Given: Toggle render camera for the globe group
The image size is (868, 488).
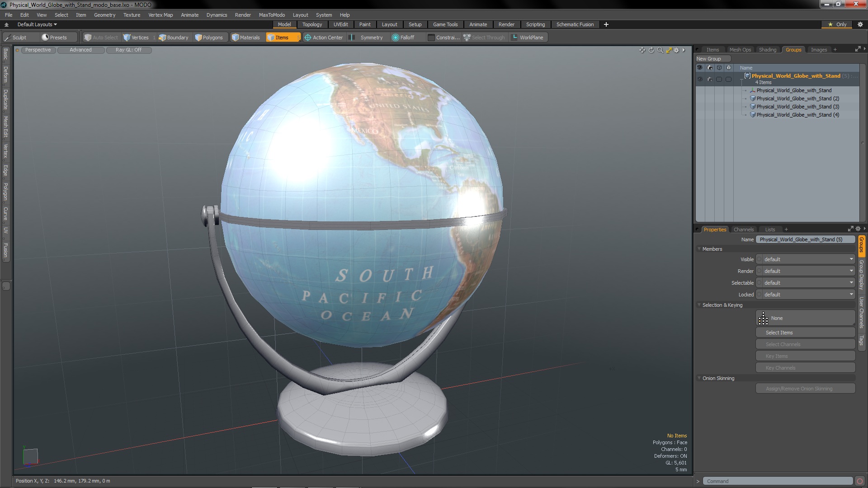Looking at the screenshot, I should click(709, 79).
